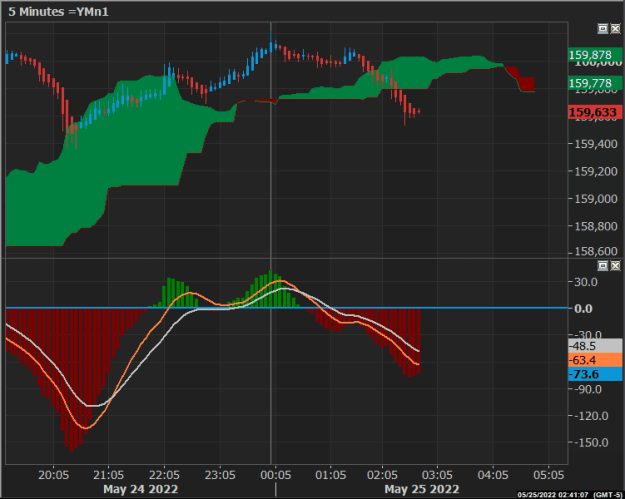Select the gray -48.5 signal value label
The height and width of the screenshot is (499, 625).
[x=595, y=346]
